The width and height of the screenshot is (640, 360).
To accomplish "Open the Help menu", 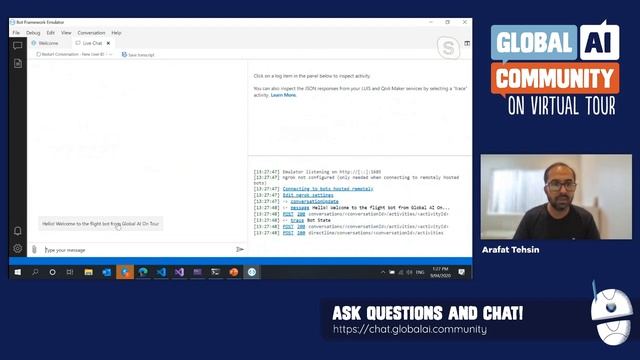I will pyautogui.click(x=116, y=33).
